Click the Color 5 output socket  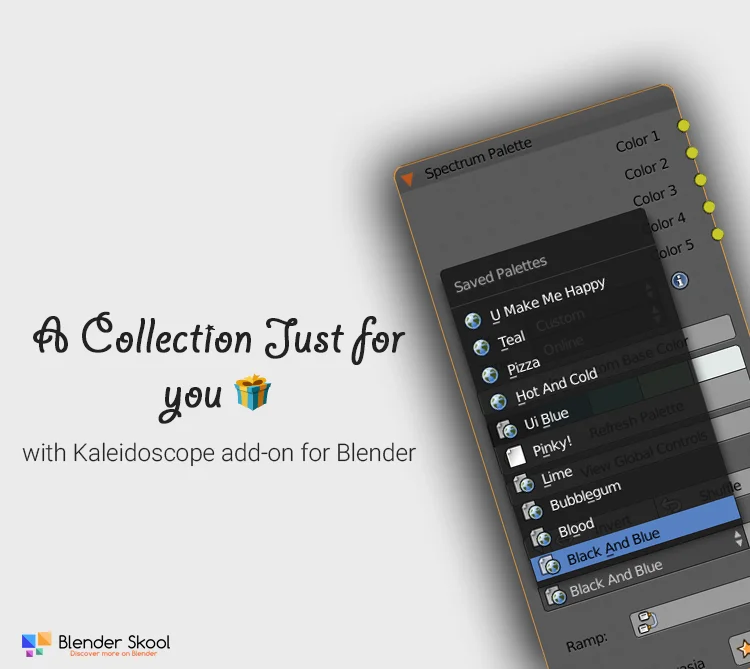(718, 234)
